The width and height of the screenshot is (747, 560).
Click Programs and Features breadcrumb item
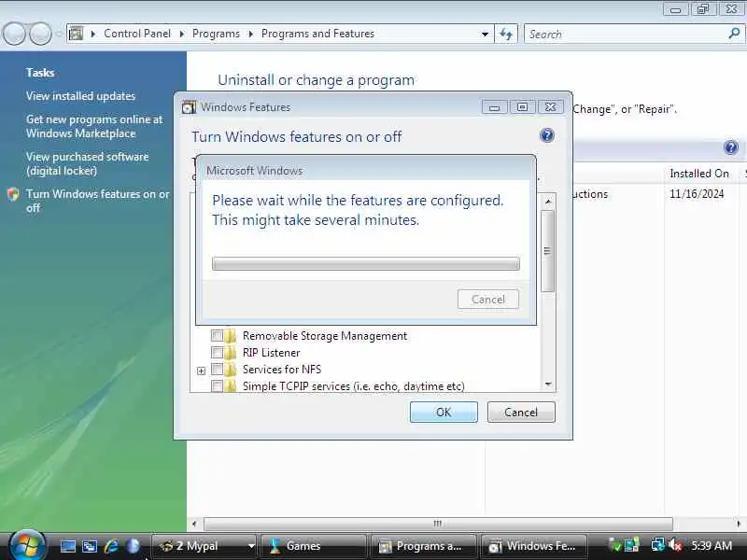317,34
